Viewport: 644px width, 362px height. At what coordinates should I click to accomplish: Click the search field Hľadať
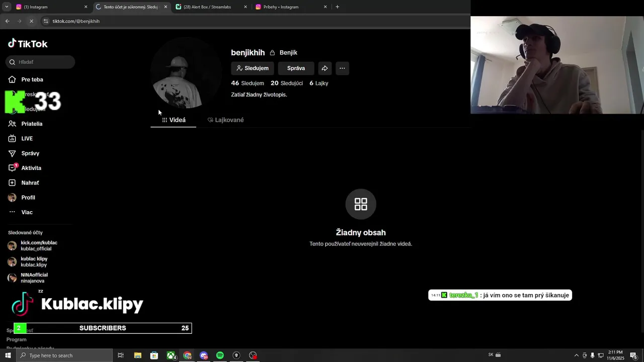(41, 62)
